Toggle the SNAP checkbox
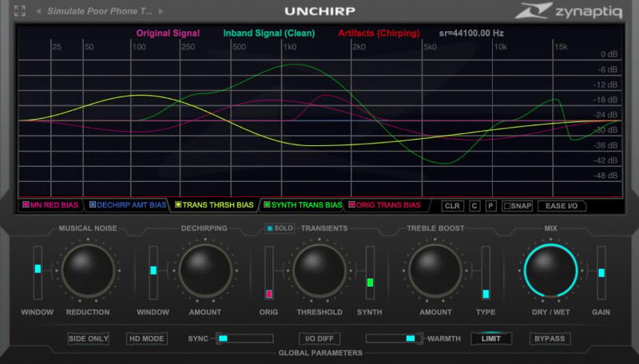Image resolution: width=639 pixels, height=364 pixels. tap(518, 206)
